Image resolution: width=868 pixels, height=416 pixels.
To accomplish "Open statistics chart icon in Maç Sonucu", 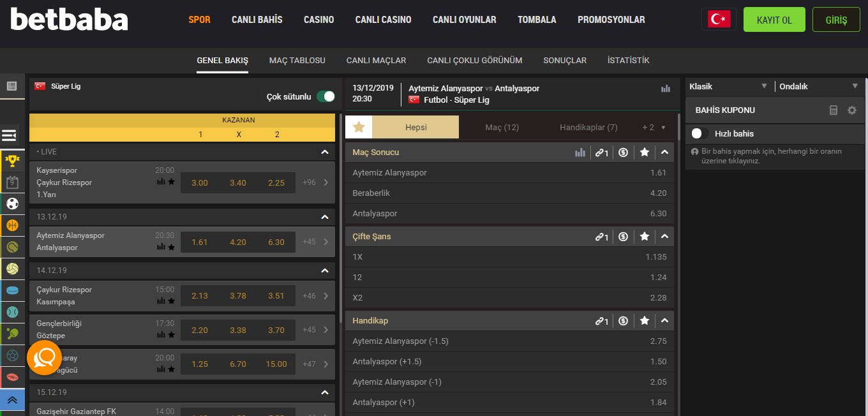I will [580, 152].
